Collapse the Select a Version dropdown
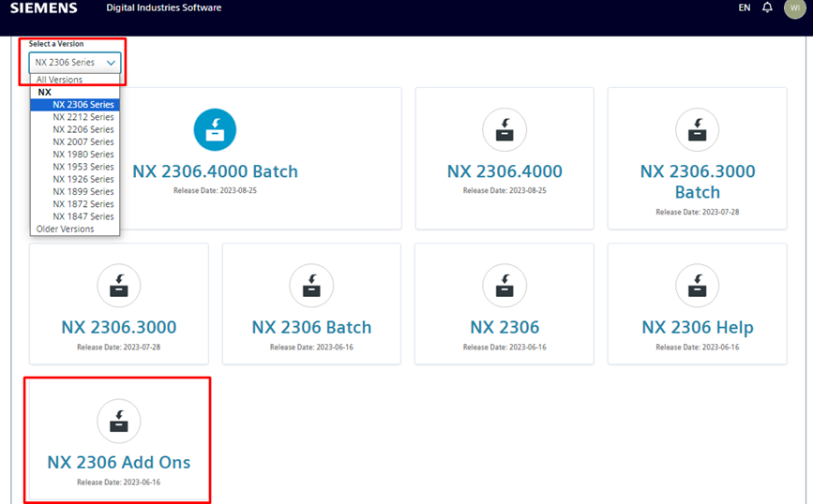This screenshot has width=813, height=504. coord(75,62)
